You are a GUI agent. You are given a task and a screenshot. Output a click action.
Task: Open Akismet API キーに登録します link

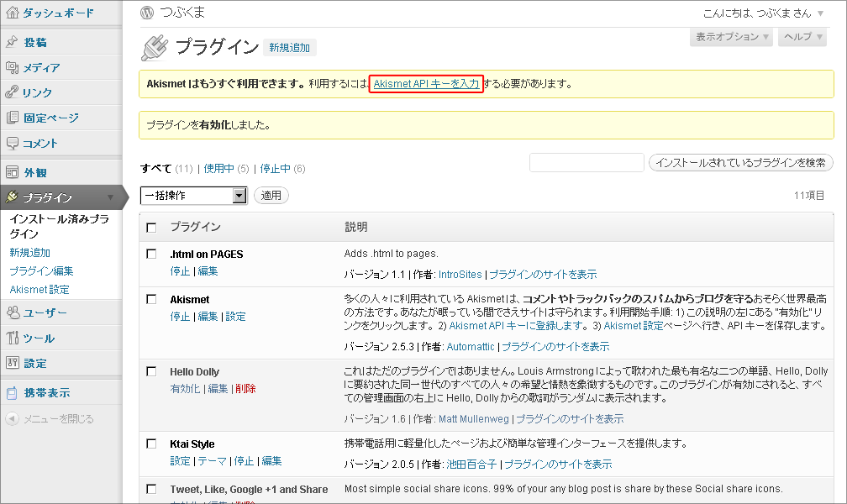pyautogui.click(x=517, y=326)
